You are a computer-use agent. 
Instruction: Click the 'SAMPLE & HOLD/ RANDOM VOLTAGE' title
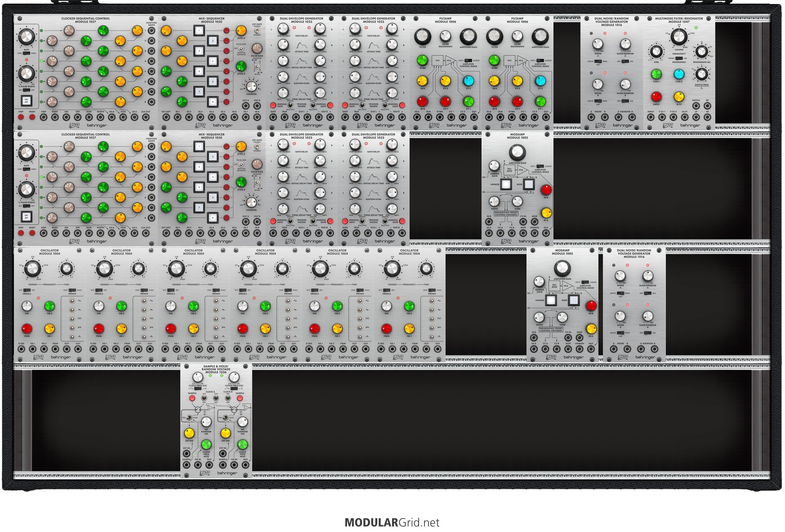coord(216,368)
